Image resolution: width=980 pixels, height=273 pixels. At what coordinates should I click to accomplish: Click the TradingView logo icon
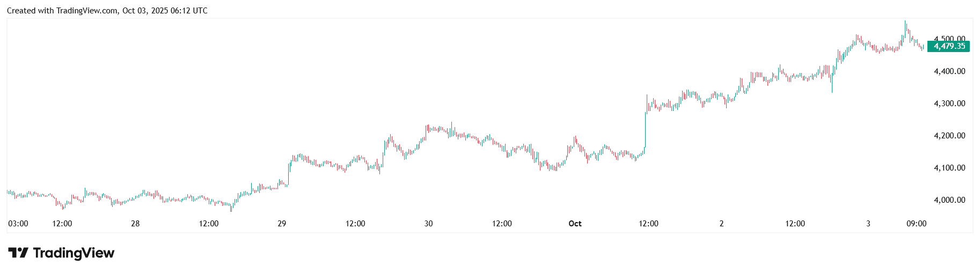pos(18,253)
